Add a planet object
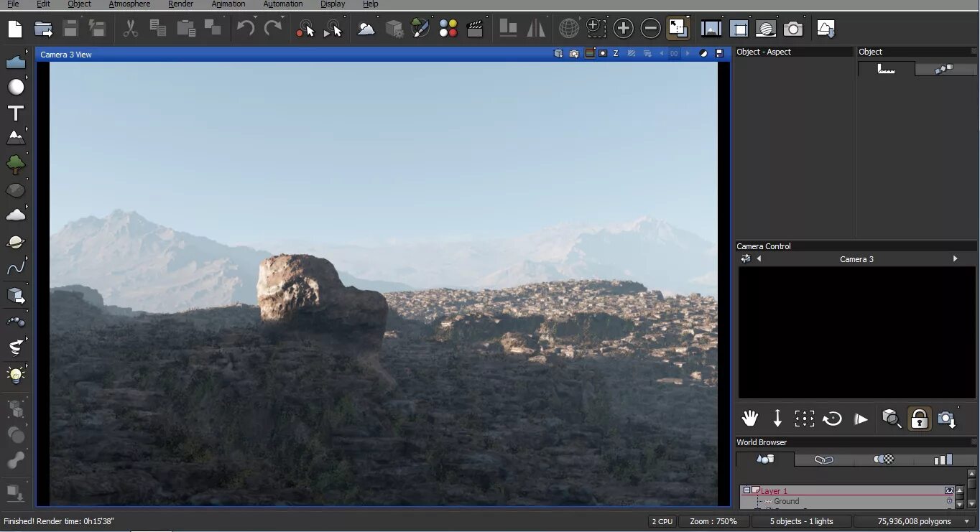The width and height of the screenshot is (980, 532). pos(16,242)
